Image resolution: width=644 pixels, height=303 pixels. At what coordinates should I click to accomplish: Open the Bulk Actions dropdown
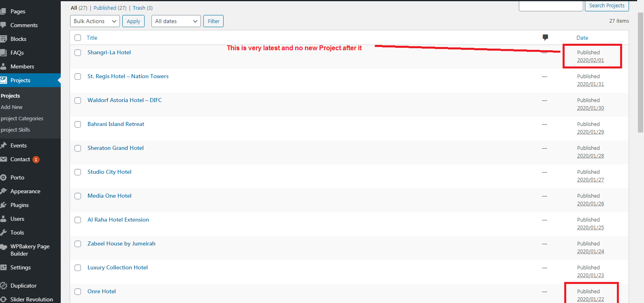tap(95, 21)
